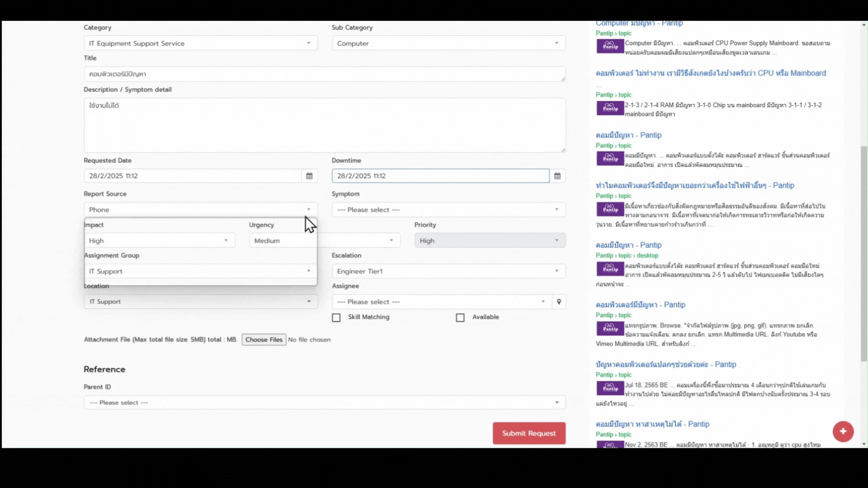This screenshot has width=868, height=488.
Task: Open the คอมพิวเตอร์มีปัญหา - Pantip link
Action: 641,305
